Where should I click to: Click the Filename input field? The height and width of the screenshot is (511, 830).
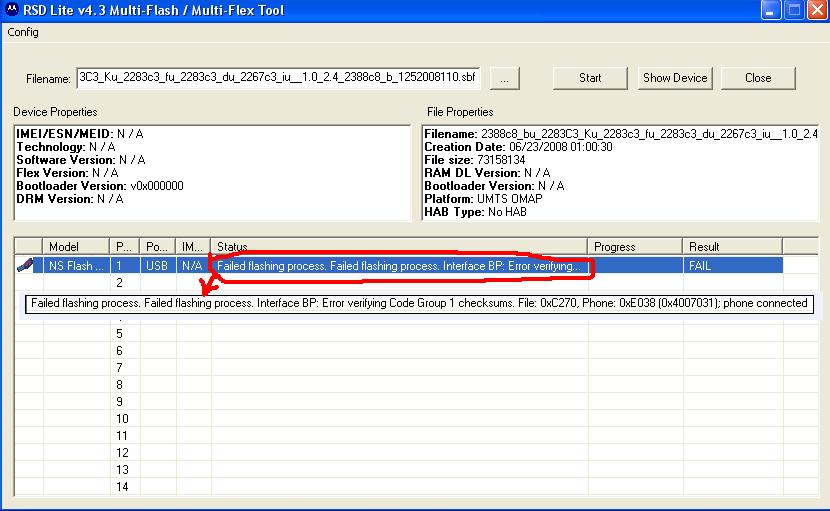[278, 78]
